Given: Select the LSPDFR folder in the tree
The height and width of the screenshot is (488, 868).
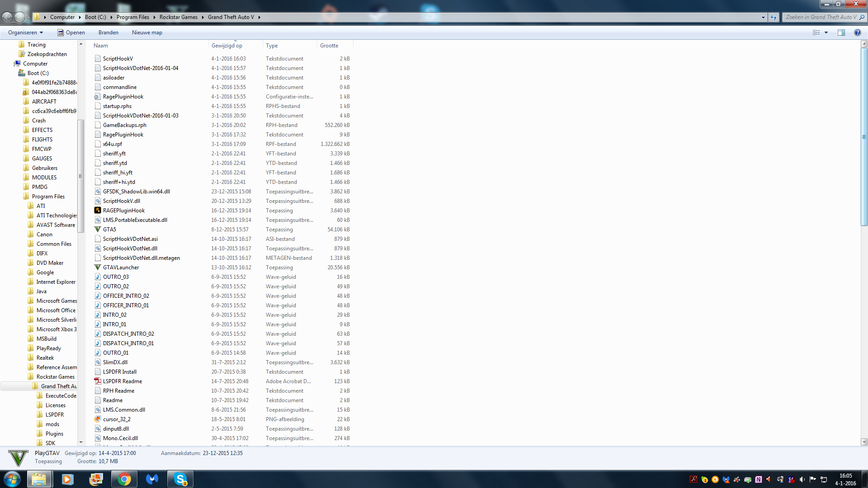Looking at the screenshot, I should coord(54,414).
